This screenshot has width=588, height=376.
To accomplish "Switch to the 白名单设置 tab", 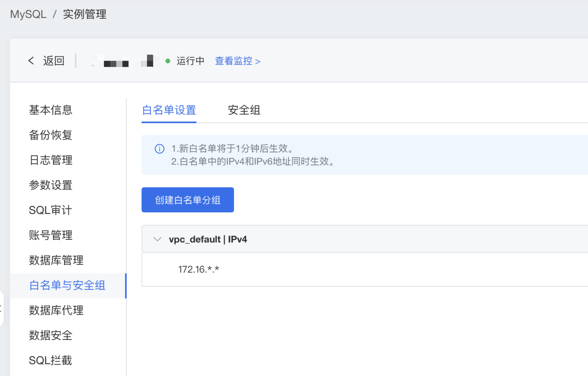I will point(169,110).
